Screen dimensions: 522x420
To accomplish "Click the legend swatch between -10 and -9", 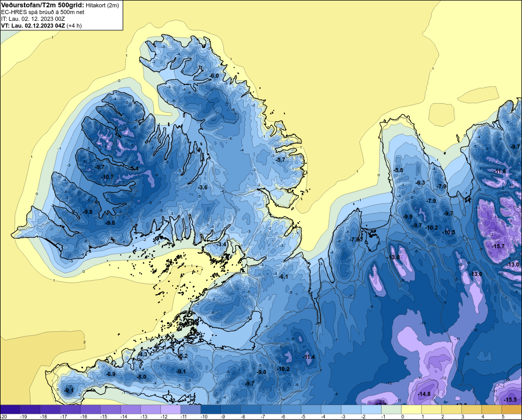I will [x=211, y=409].
